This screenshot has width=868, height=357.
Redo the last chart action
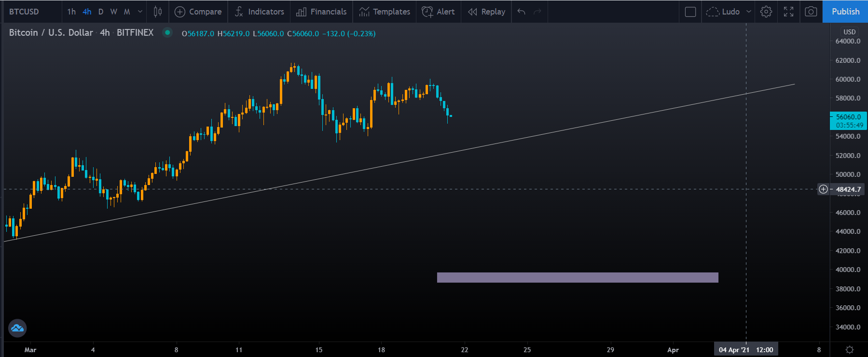537,12
